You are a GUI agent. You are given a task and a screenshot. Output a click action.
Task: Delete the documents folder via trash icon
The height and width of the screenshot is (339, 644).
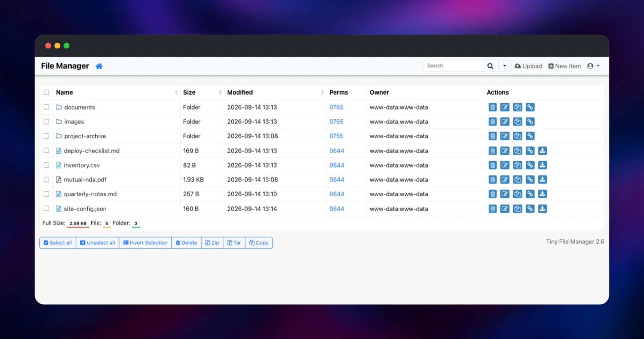(x=492, y=107)
